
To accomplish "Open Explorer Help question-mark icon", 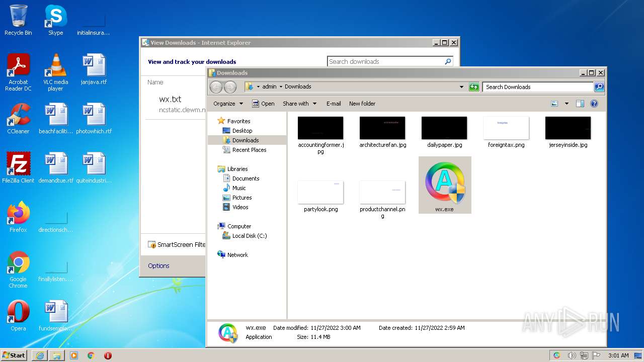I will [x=594, y=104].
